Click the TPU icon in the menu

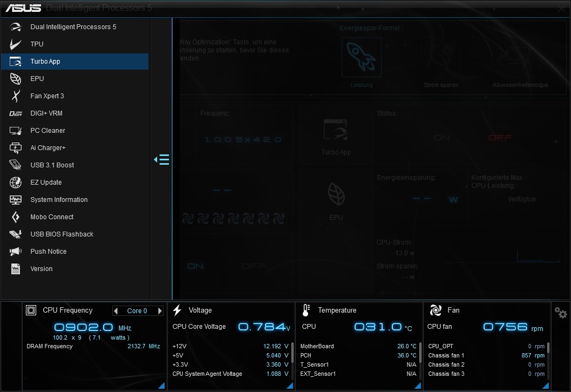[16, 44]
